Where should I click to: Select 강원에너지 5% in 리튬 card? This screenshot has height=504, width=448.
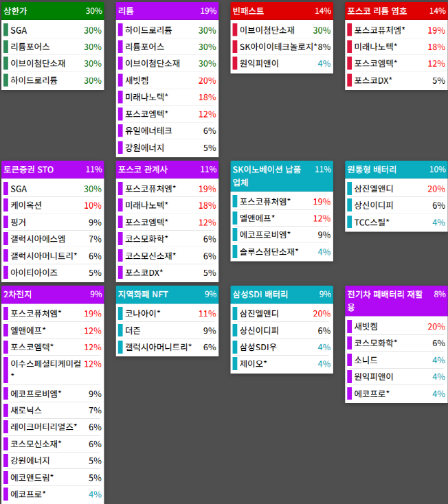tap(167, 148)
